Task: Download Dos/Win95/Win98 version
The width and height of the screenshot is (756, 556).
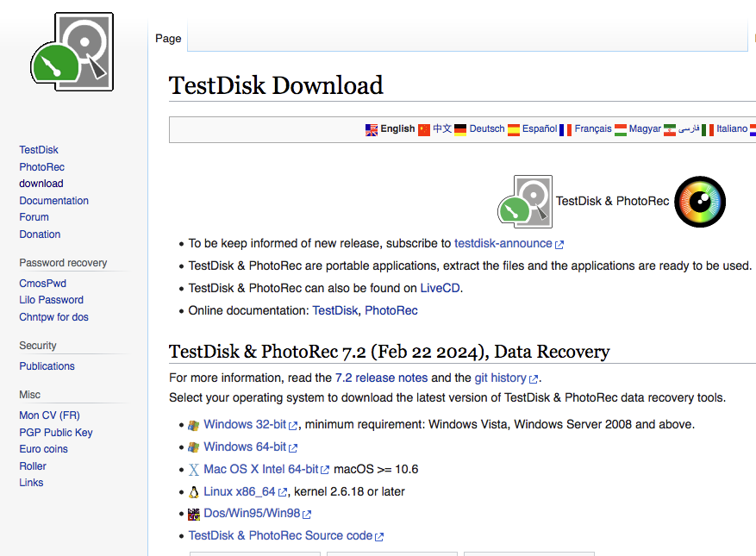Action: click(x=252, y=514)
